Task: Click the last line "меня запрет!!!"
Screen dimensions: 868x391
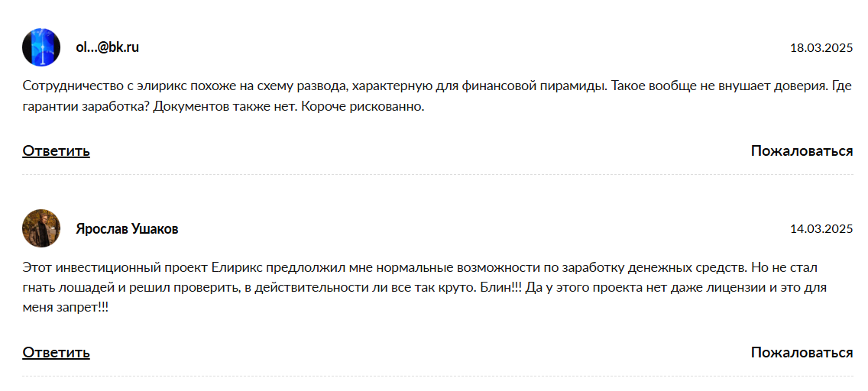Action: coord(65,309)
